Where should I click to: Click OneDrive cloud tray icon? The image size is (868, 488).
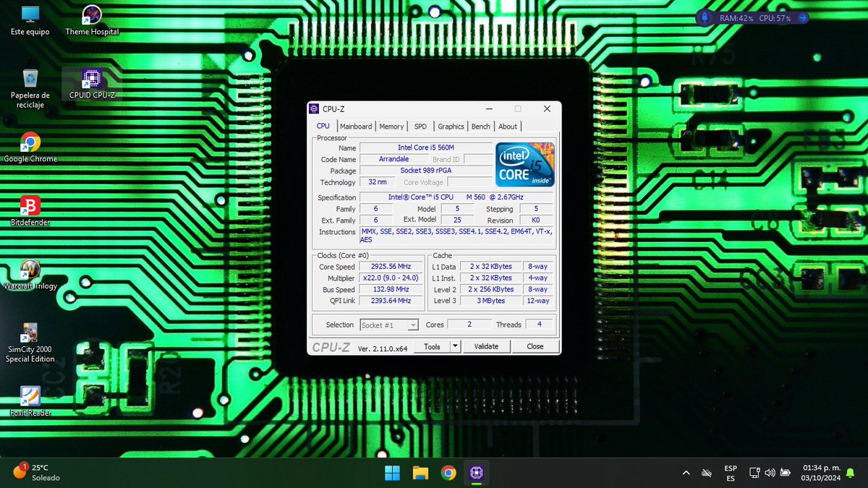tap(707, 473)
